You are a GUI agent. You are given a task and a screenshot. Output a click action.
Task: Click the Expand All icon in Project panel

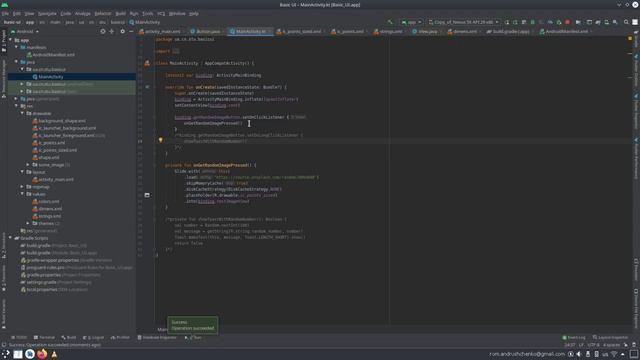click(112, 31)
